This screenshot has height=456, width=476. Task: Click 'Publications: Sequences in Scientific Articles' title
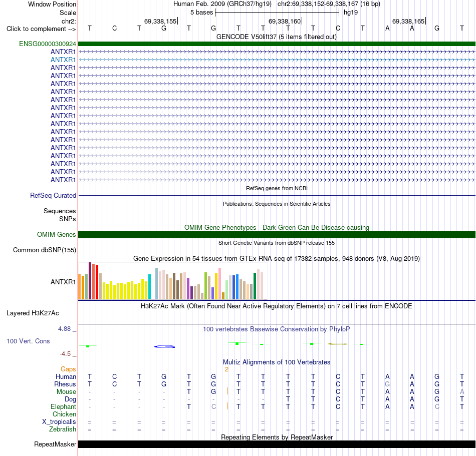pos(277,204)
